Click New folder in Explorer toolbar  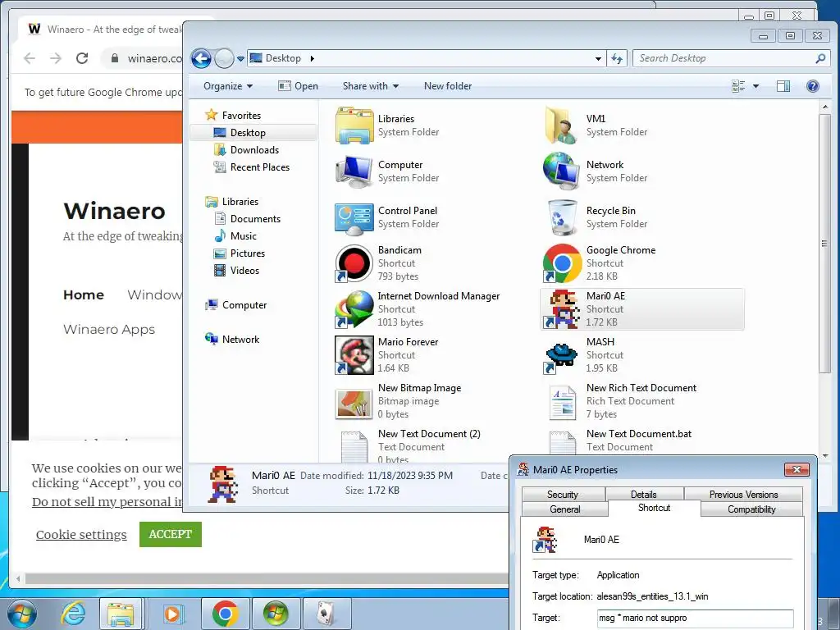click(x=448, y=86)
